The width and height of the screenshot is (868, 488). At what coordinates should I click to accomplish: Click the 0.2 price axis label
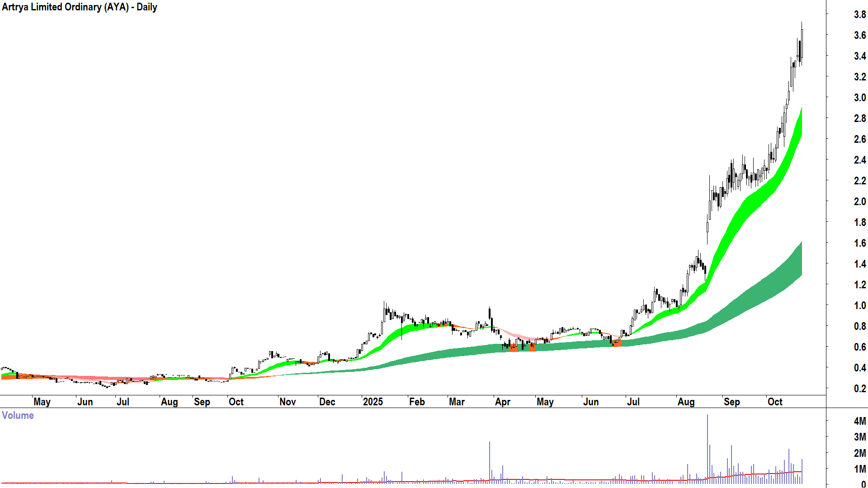point(859,389)
